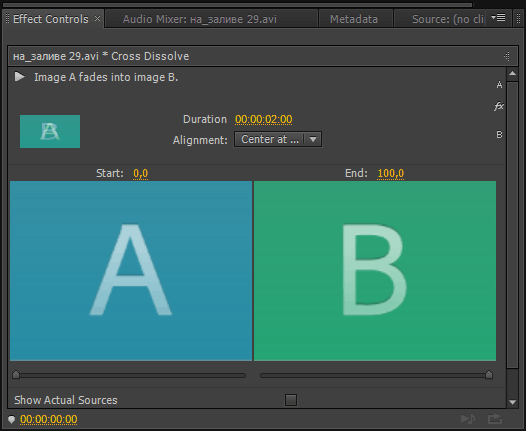Open the panel flyout menu icon
Image resolution: width=526 pixels, height=431 pixels.
click(x=498, y=18)
